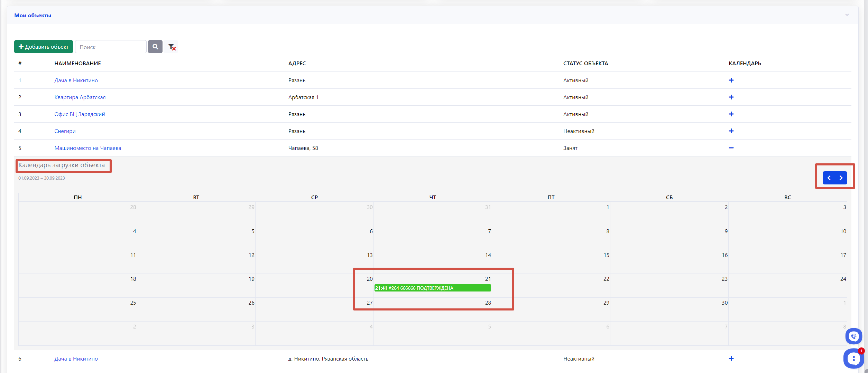The height and width of the screenshot is (373, 868).
Task: Expand calendar for row 6 object
Action: (731, 358)
